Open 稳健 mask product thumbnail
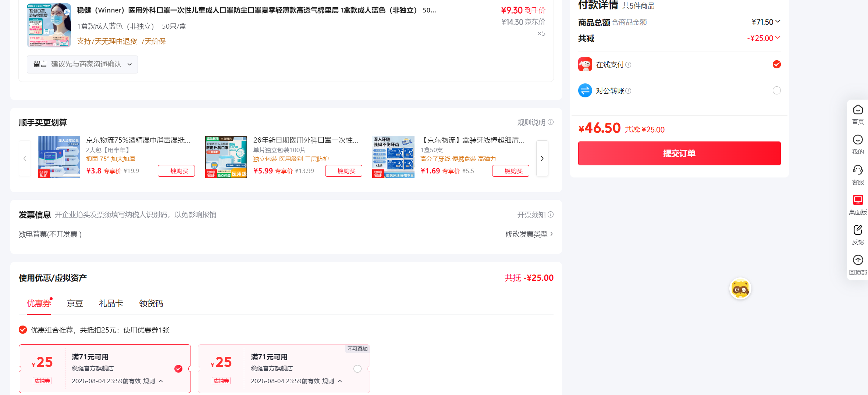Image resolution: width=868 pixels, height=395 pixels. [49, 25]
